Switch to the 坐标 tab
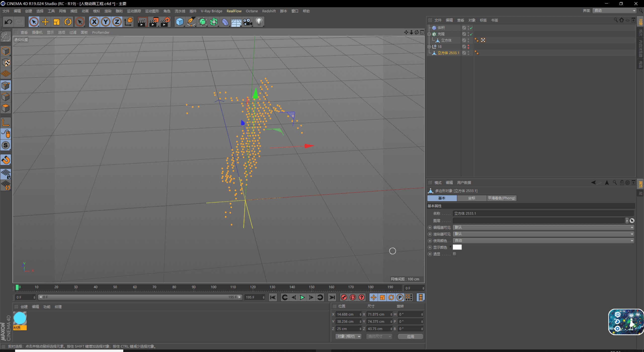This screenshot has height=352, width=644. (471, 198)
